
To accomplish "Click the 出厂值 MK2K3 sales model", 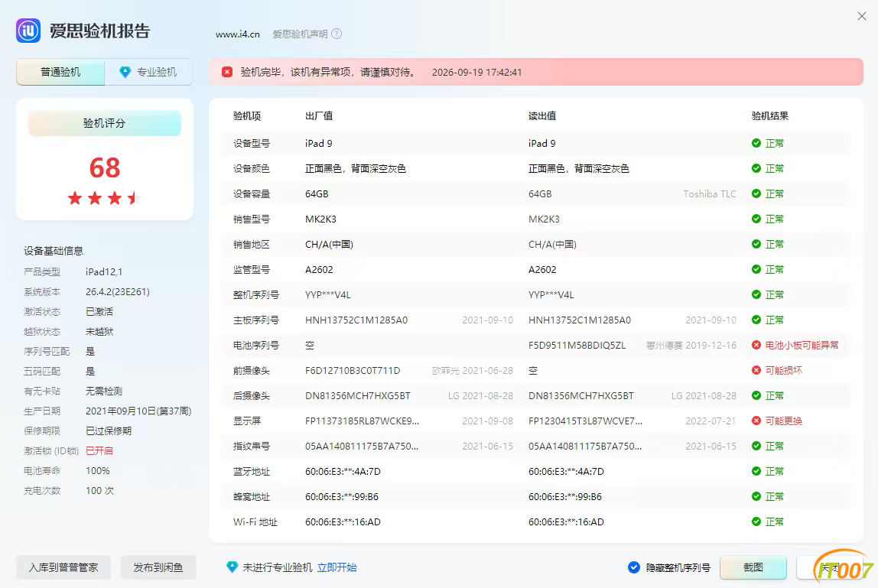I will 321,219.
